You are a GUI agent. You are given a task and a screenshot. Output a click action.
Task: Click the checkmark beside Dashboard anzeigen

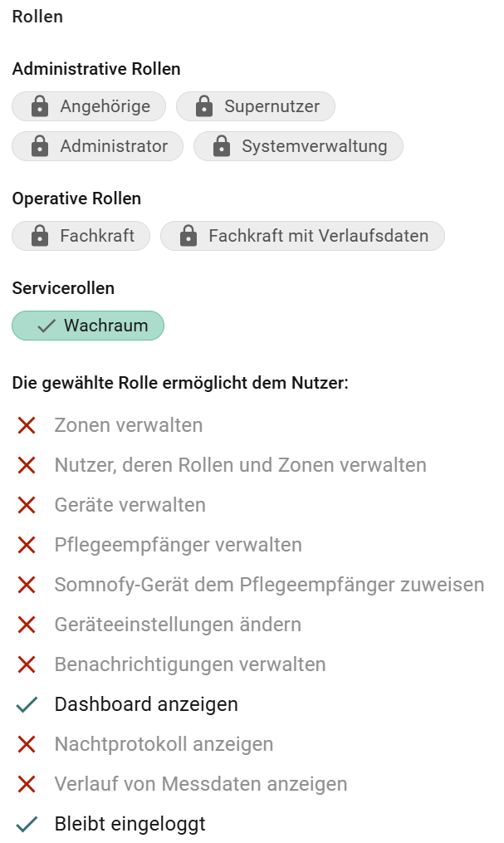coord(27,704)
